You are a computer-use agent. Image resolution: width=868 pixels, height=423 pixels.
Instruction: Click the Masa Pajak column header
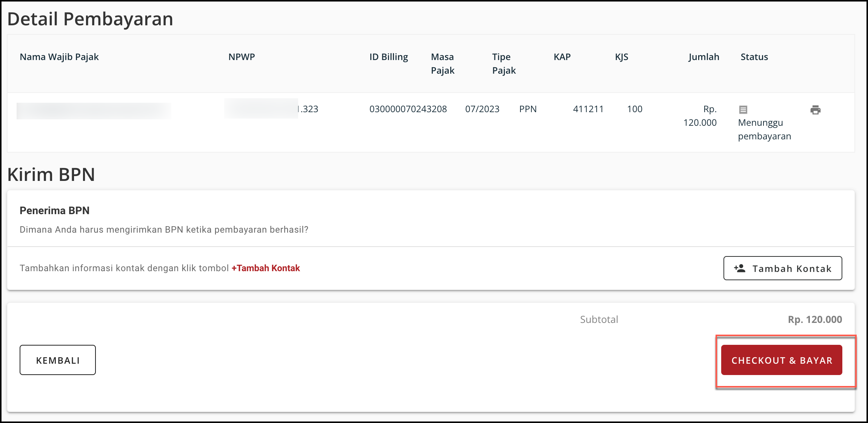(x=443, y=63)
